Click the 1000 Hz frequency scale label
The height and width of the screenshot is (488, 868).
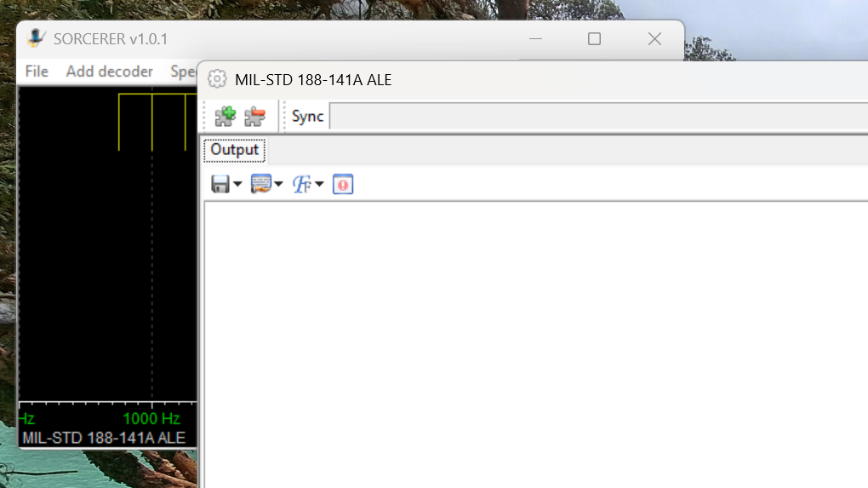(151, 419)
